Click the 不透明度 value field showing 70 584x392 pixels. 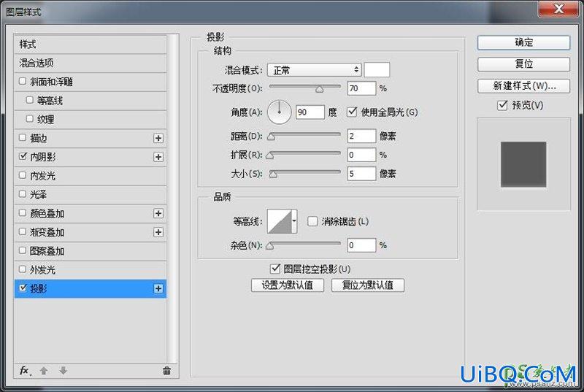(361, 88)
